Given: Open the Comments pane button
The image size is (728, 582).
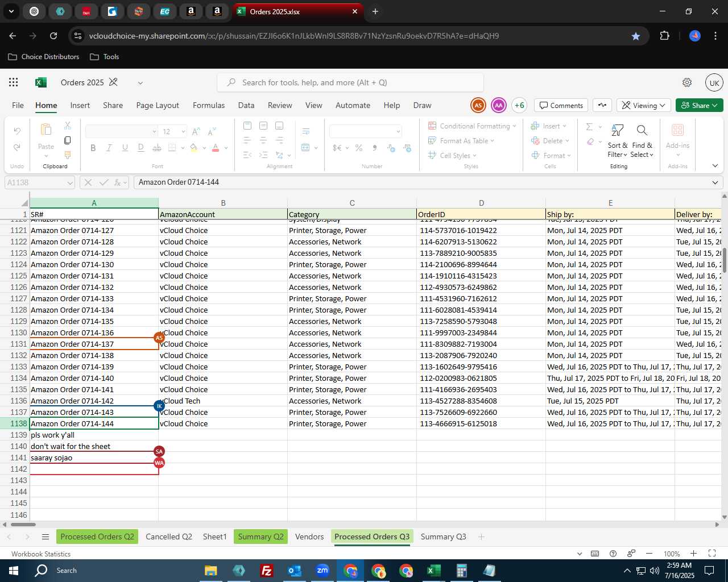Looking at the screenshot, I should coord(561,105).
